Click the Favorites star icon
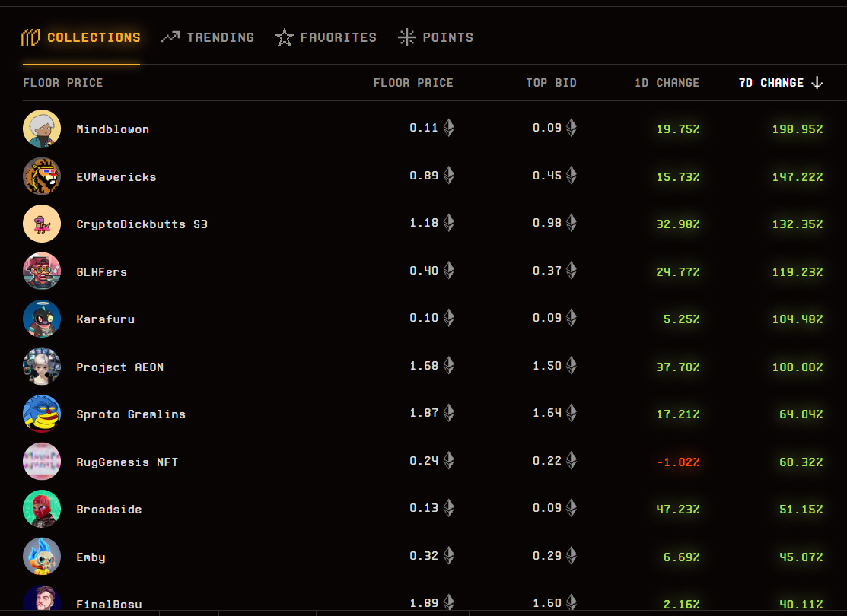The image size is (847, 616). [284, 37]
